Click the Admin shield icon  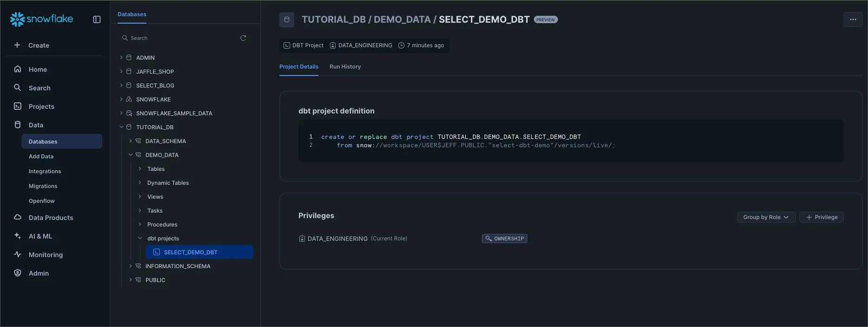coord(18,273)
